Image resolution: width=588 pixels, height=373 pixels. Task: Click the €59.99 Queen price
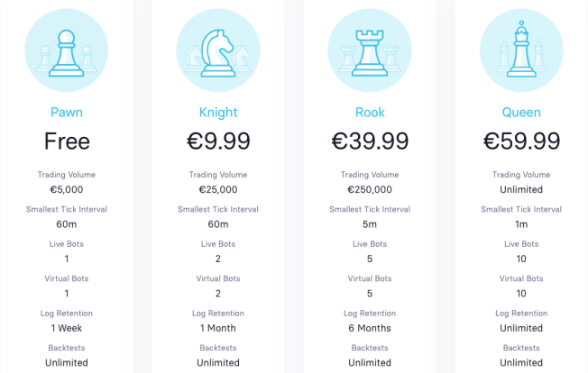point(521,141)
